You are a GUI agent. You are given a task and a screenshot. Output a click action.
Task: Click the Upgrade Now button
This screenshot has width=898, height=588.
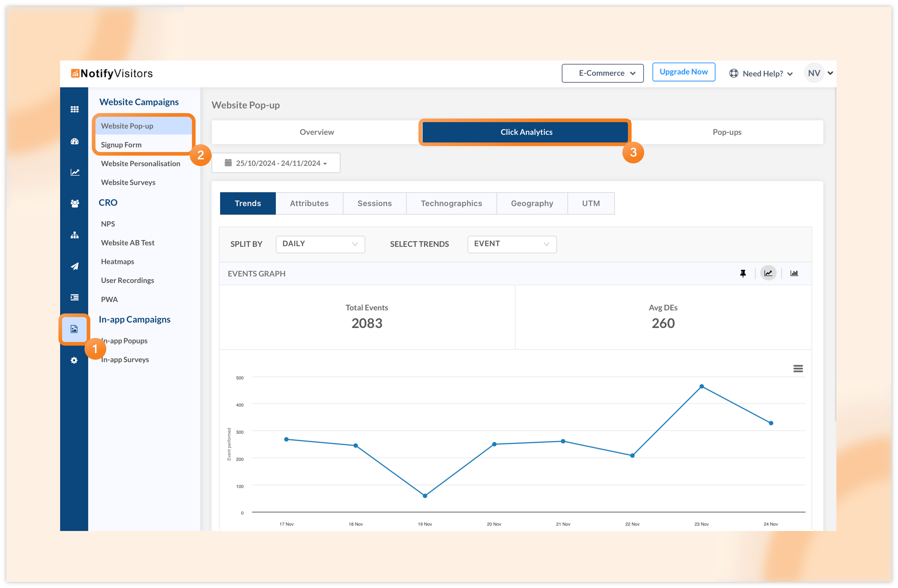683,72
